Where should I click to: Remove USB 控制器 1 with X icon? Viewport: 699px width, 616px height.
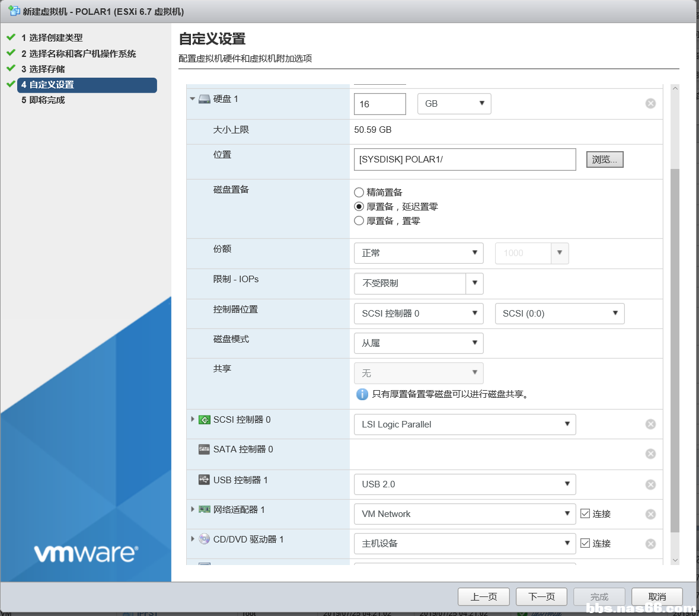[x=650, y=485]
